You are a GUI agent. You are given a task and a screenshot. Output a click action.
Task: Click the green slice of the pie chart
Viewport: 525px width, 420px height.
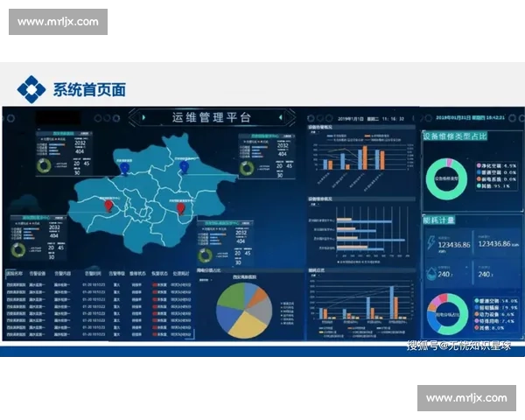233,296
